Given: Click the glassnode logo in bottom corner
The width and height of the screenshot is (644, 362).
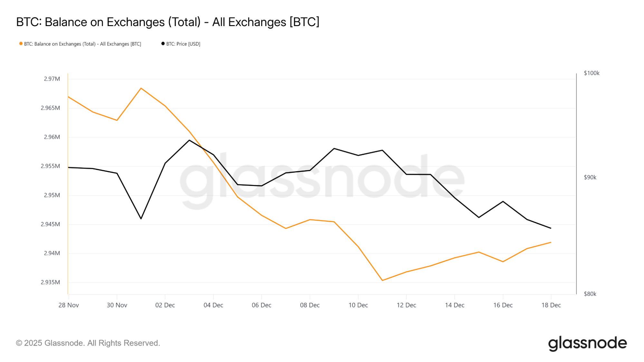Looking at the screenshot, I should tap(587, 343).
